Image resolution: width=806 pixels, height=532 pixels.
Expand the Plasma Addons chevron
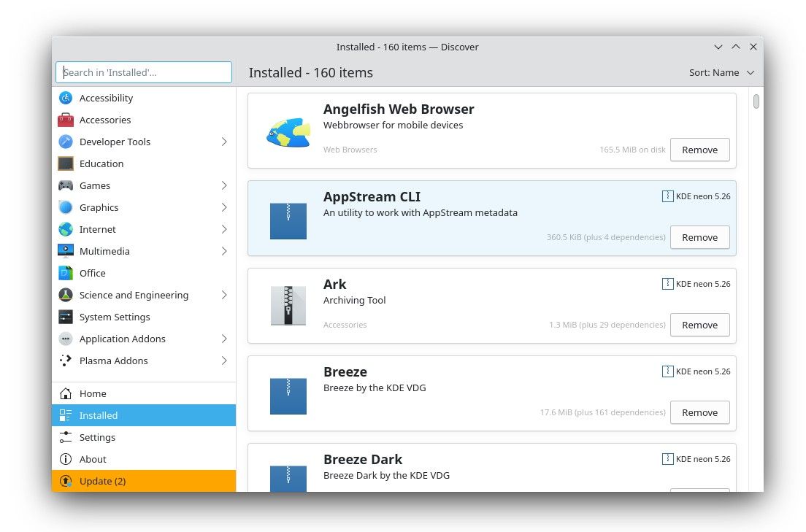tap(224, 361)
